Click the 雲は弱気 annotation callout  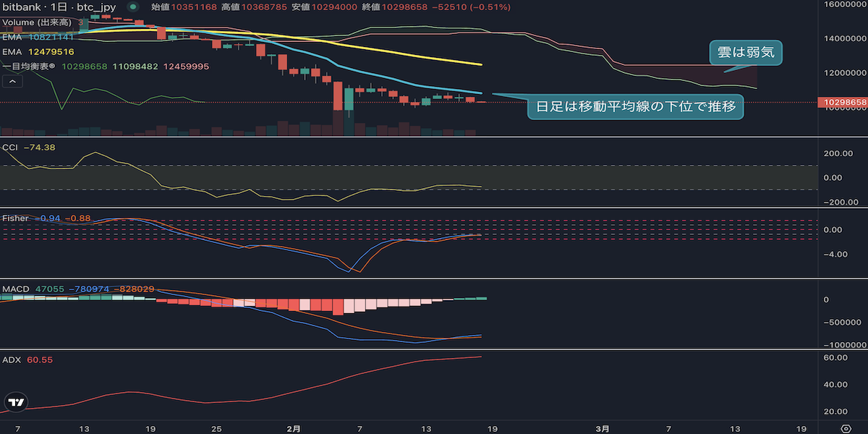click(x=745, y=53)
